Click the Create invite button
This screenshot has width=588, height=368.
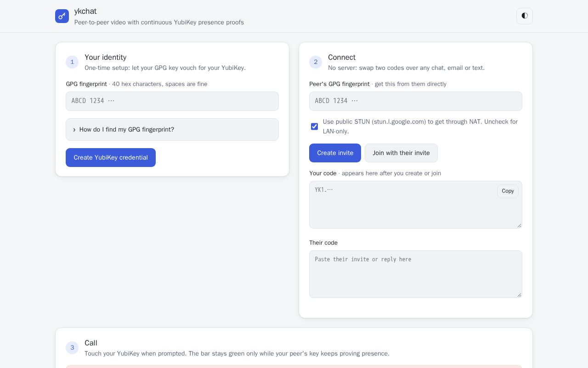pos(335,153)
